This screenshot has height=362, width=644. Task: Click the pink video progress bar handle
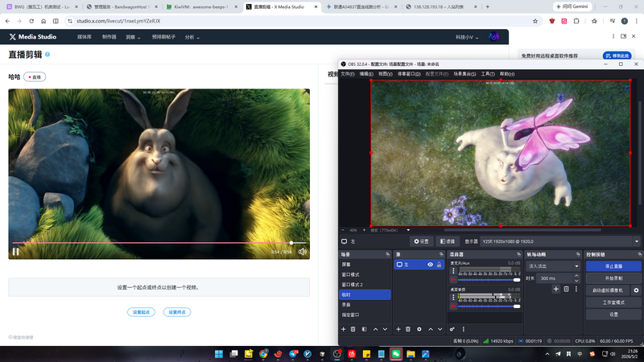pos(291,243)
